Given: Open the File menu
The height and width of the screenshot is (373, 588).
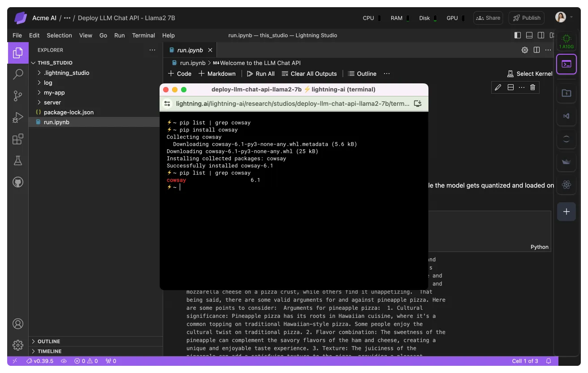Looking at the screenshot, I should click(17, 35).
